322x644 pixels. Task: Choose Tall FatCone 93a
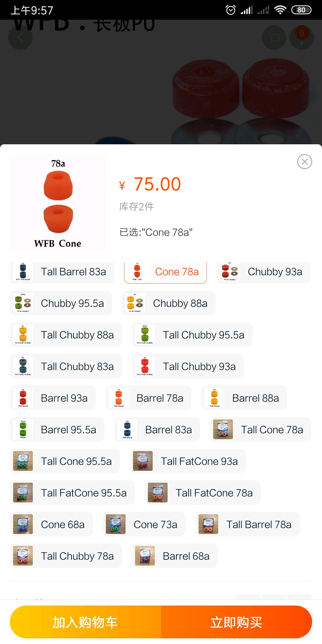(188, 461)
